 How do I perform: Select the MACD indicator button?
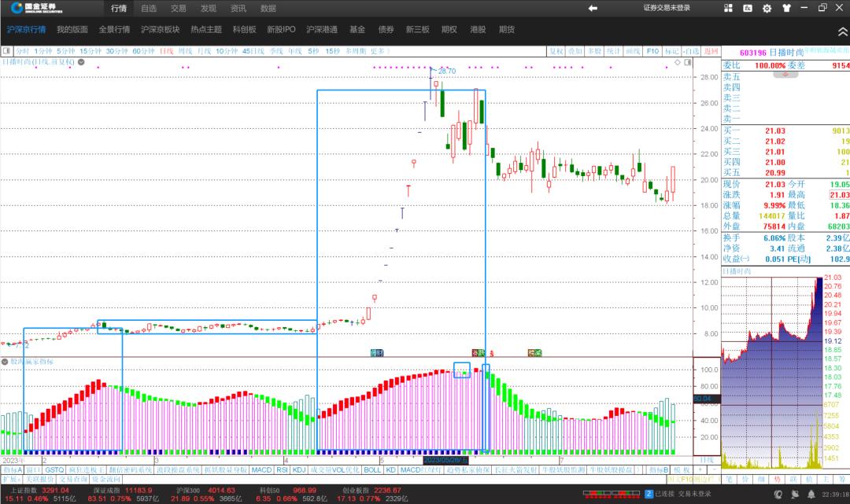pos(261,469)
